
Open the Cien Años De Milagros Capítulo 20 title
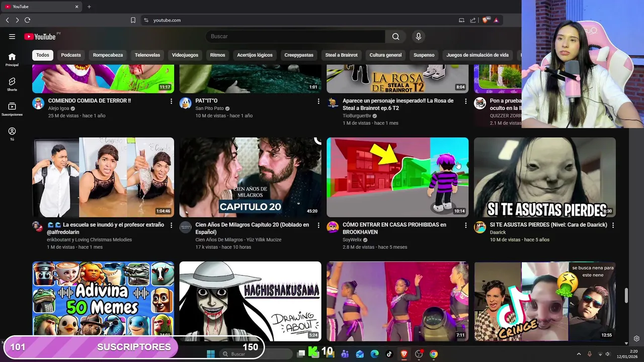251,228
